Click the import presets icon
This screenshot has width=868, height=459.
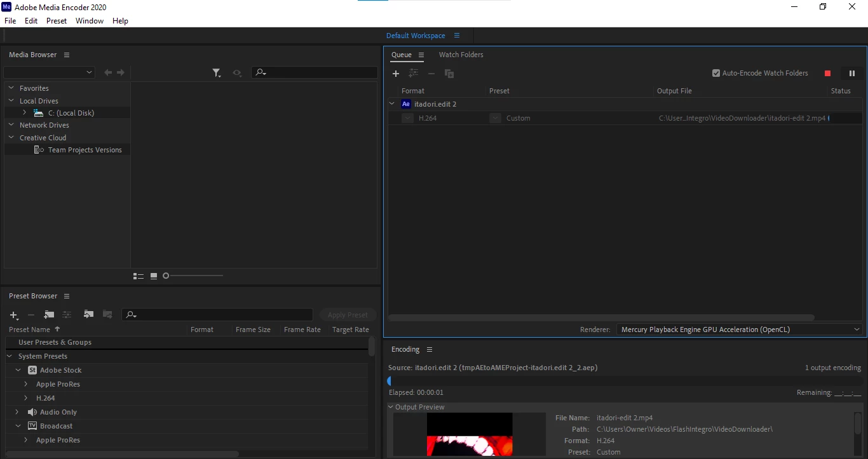click(88, 314)
